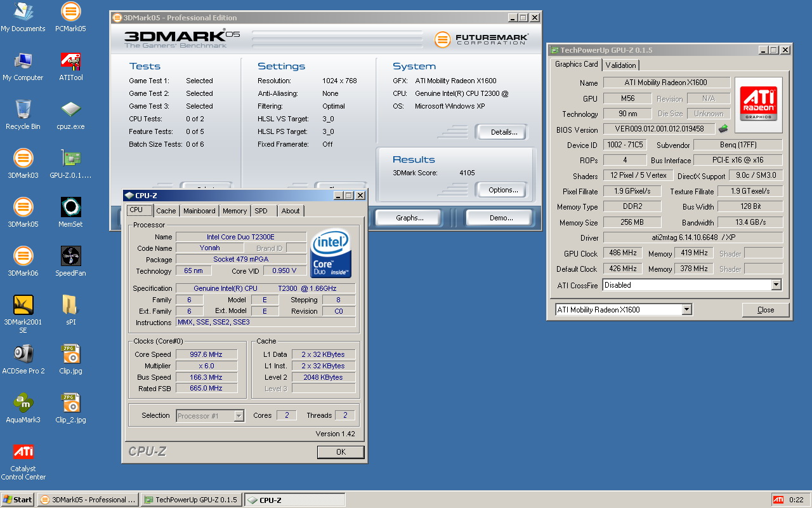Open Clip_2.jpg image file
The width and height of the screenshot is (812, 508).
[70, 408]
